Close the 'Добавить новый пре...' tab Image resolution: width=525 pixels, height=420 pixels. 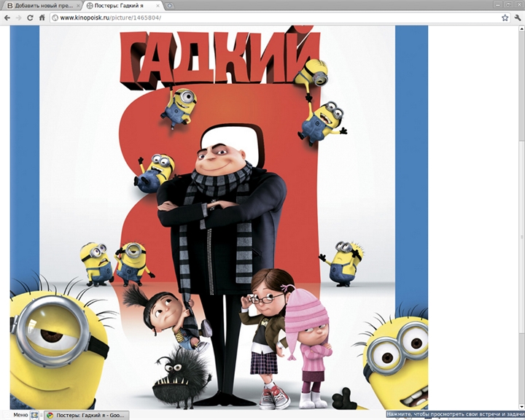(x=78, y=6)
